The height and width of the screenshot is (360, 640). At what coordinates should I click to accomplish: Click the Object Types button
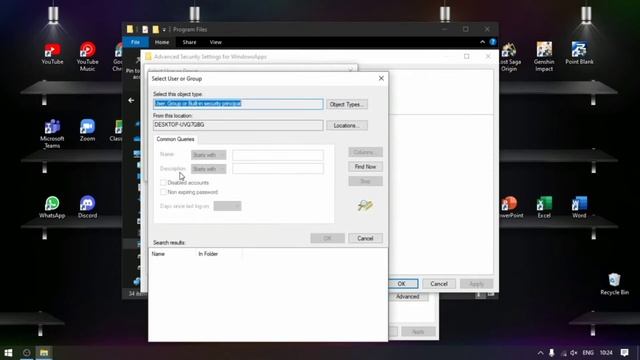pyautogui.click(x=347, y=104)
